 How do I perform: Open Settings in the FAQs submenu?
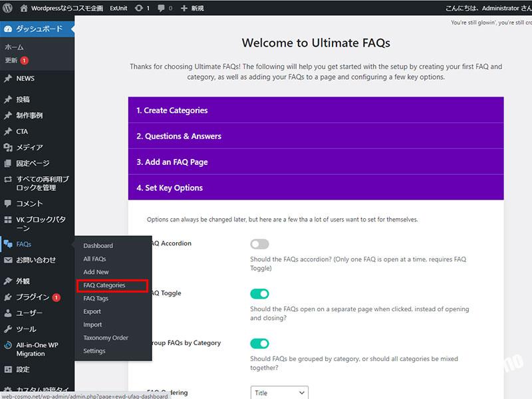[x=94, y=351]
